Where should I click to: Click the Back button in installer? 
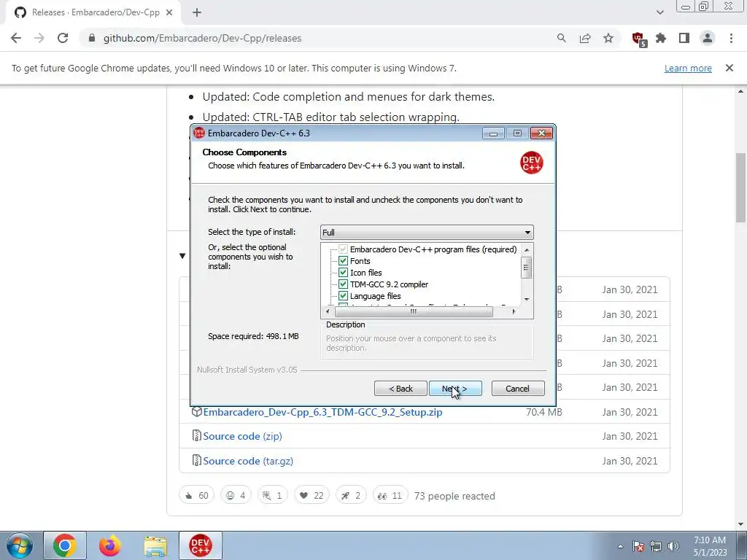pos(400,389)
